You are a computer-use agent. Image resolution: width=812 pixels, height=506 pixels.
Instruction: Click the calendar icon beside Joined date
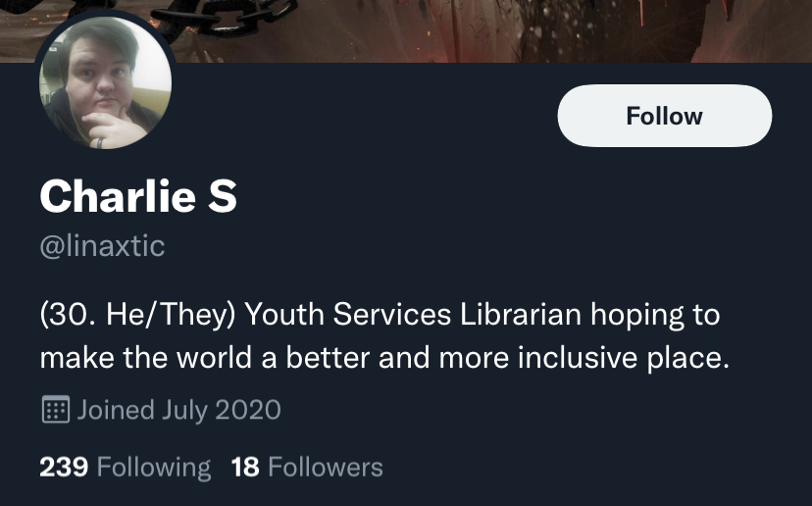point(56,409)
